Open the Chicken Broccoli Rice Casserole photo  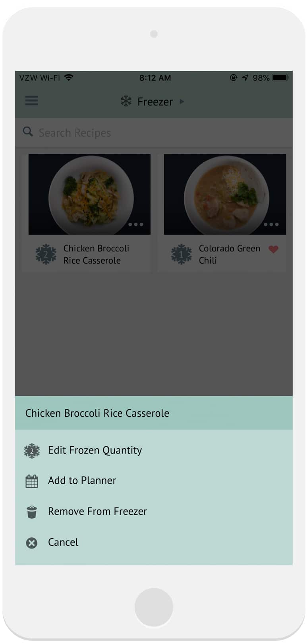click(89, 194)
